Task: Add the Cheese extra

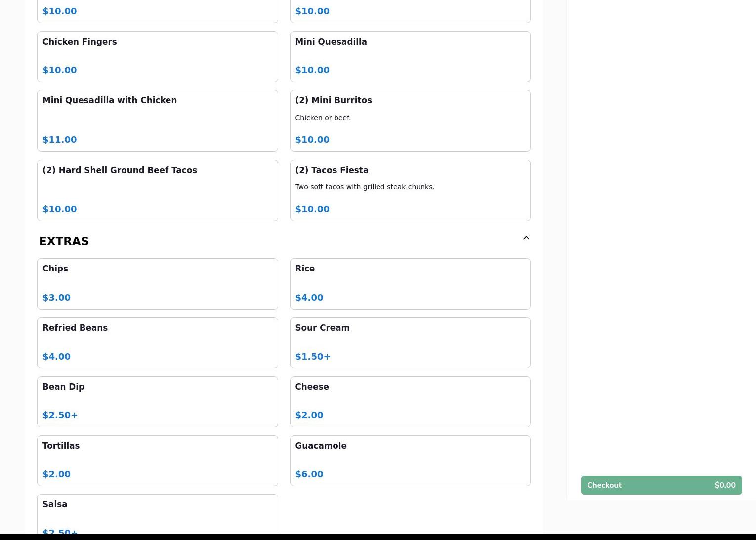Action: tap(410, 402)
